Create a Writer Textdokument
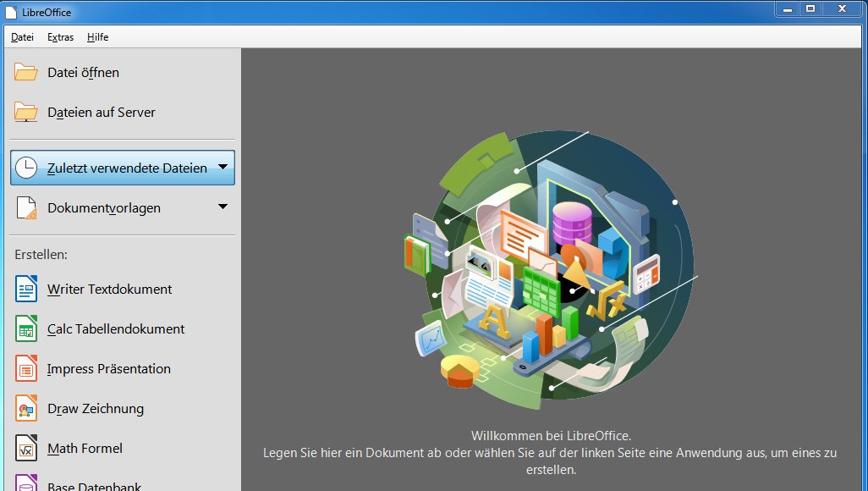Screen dimensions: 868x491 click(110, 290)
